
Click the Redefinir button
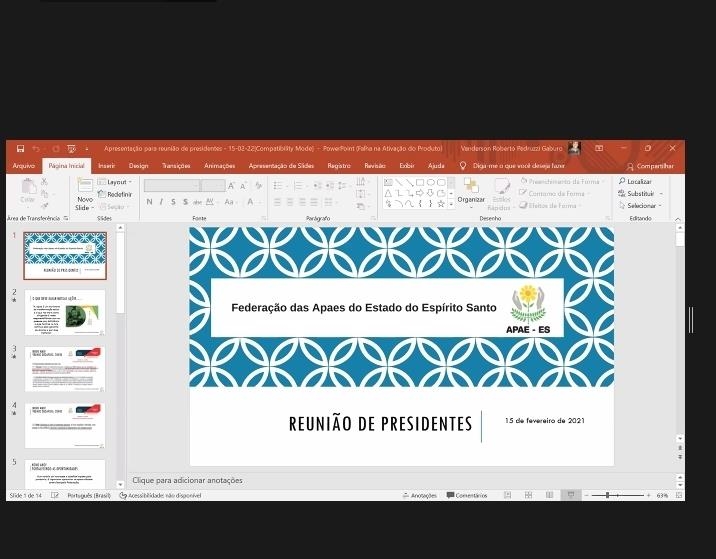pos(115,194)
